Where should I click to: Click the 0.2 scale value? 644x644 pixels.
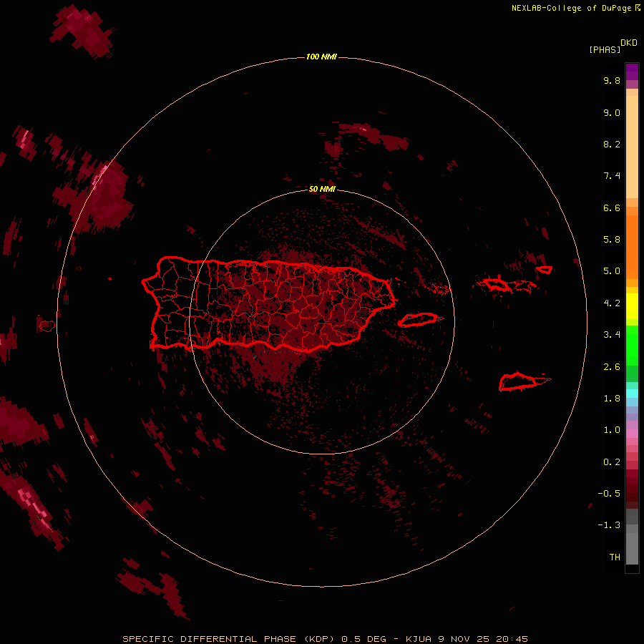(612, 462)
